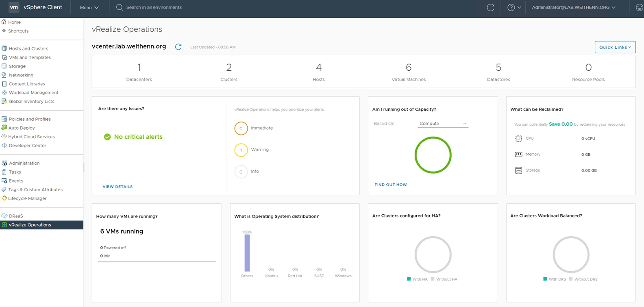Click the Virtual Machines count tile
Screen dimensions: 644x307
[x=409, y=72]
